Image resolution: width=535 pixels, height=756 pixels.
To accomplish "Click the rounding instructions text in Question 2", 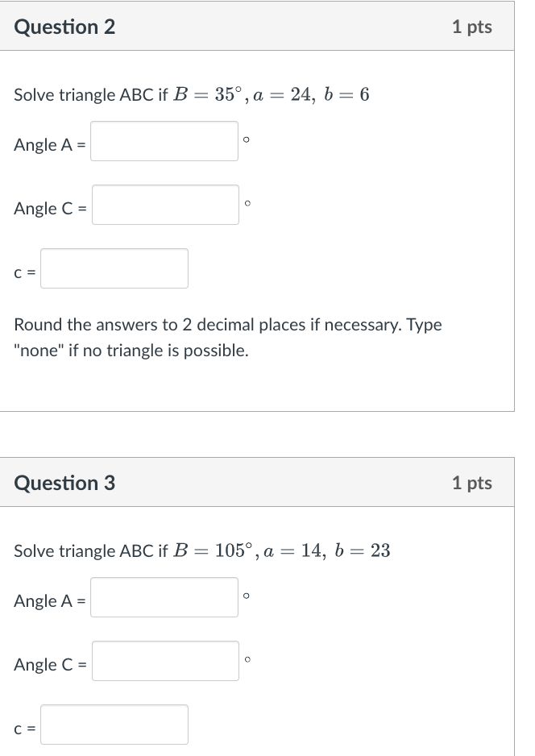I will (x=228, y=336).
